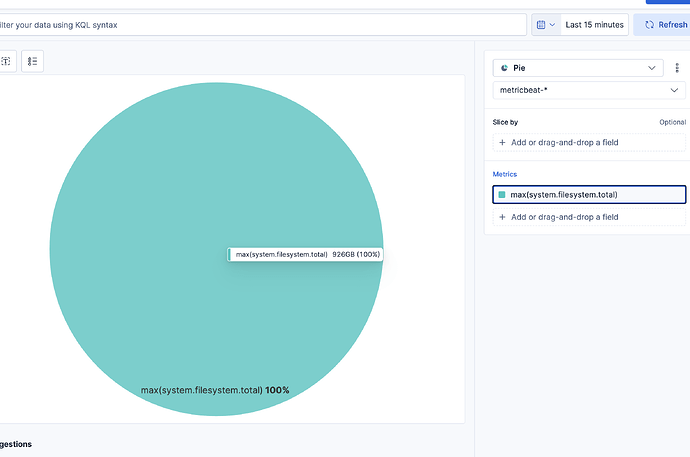Open the metricbeat-* index pattern dropdown
The image size is (690, 457).
click(x=589, y=90)
